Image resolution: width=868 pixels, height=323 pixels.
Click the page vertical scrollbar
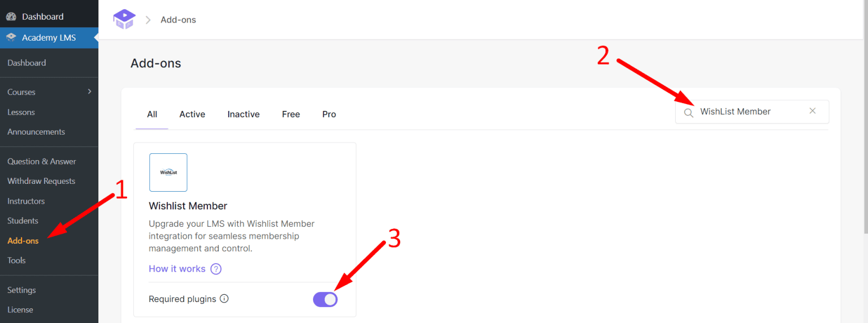[865, 119]
